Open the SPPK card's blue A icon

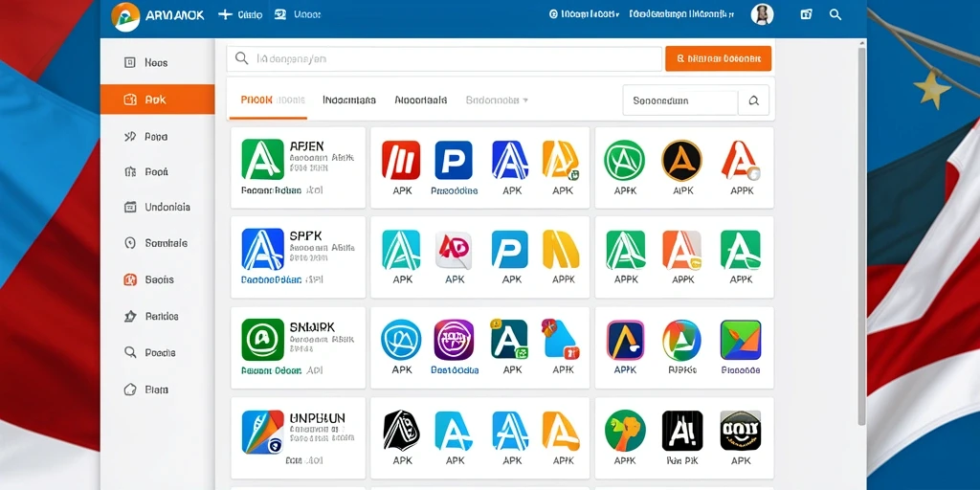(x=262, y=250)
